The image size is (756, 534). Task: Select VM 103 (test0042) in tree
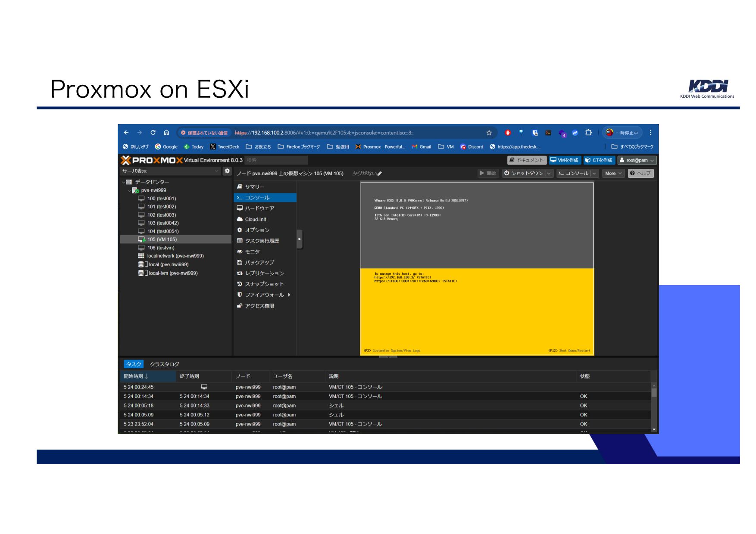click(162, 223)
